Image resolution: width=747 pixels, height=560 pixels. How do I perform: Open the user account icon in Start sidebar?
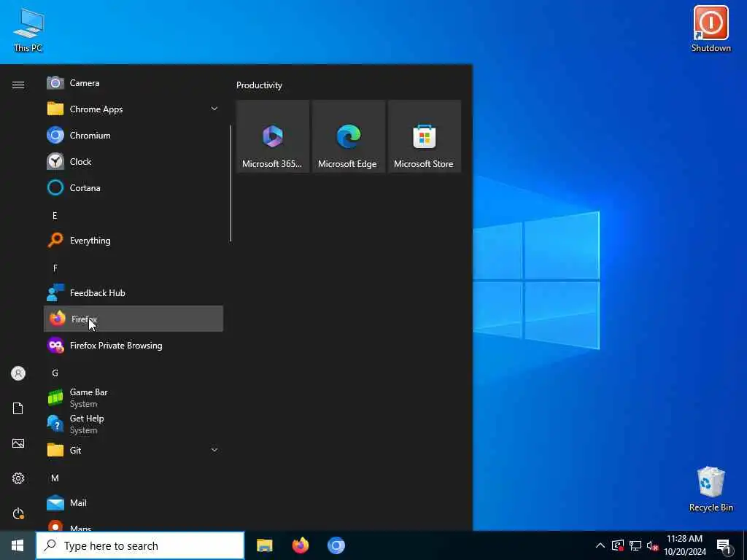pyautogui.click(x=18, y=373)
